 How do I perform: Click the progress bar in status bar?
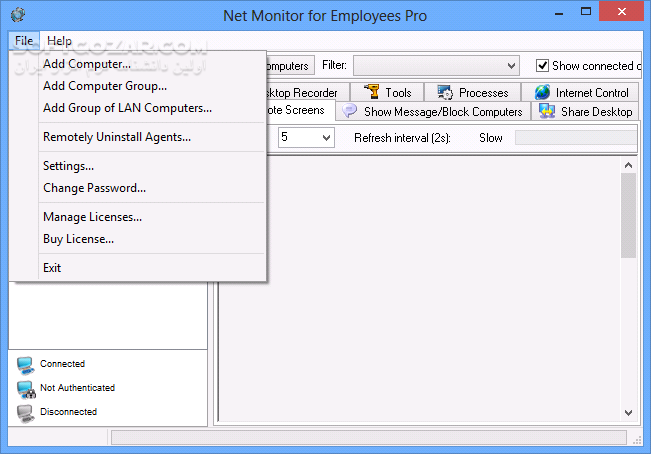pos(369,437)
